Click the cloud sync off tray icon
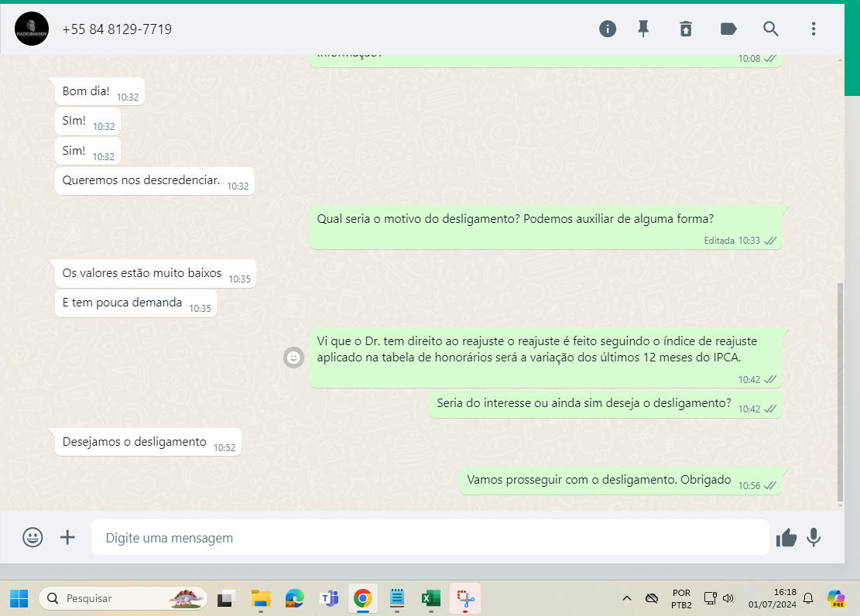Screen dimensions: 860x616 (652, 598)
